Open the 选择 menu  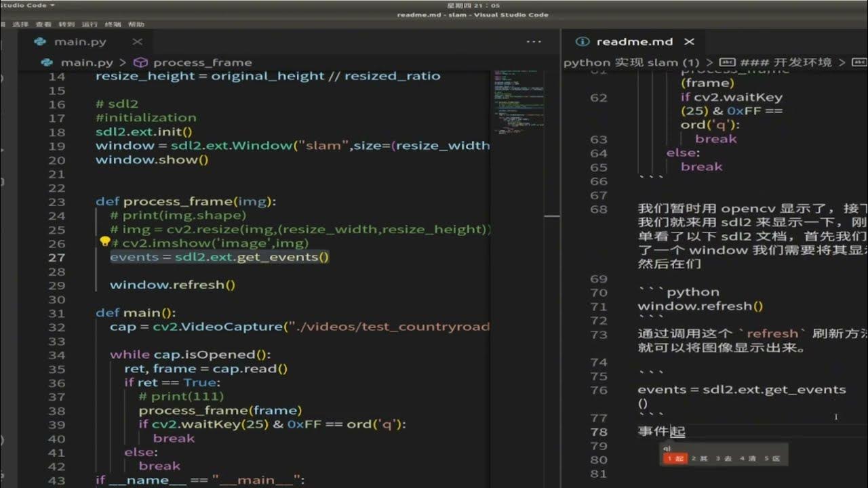(20, 24)
